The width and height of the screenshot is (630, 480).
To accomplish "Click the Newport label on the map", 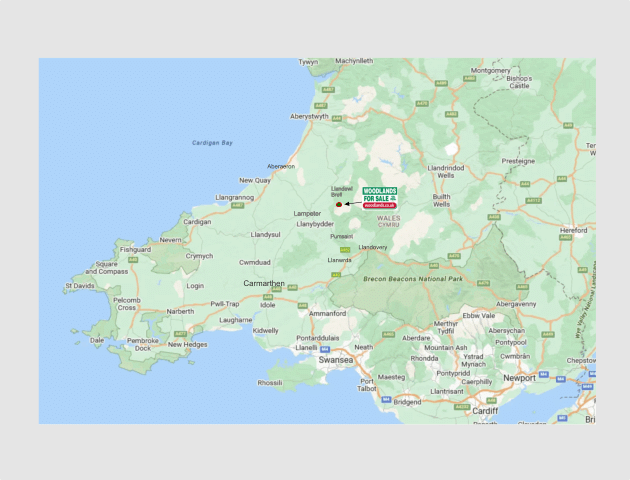I will (520, 378).
